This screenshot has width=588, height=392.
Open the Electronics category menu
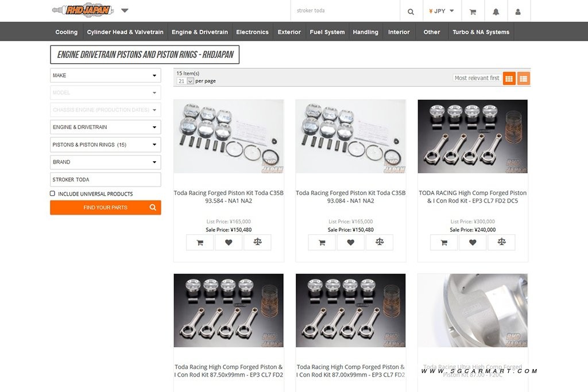(x=253, y=32)
